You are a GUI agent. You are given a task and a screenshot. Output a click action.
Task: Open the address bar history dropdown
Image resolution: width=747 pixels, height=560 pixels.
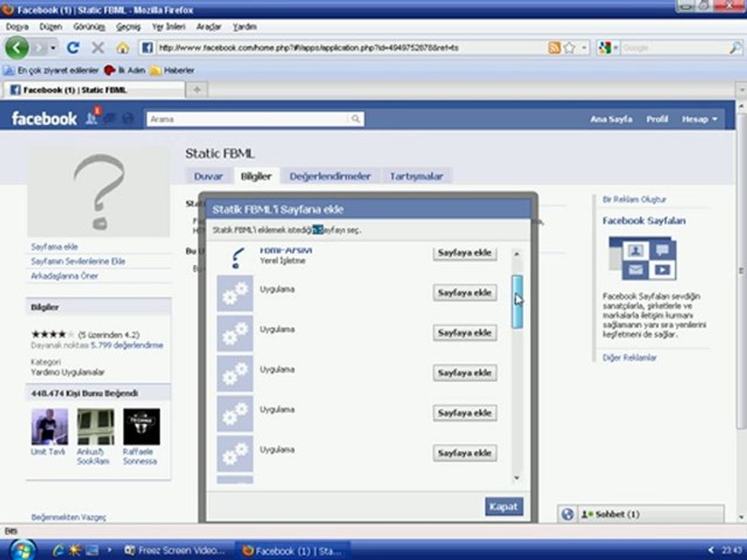(584, 47)
